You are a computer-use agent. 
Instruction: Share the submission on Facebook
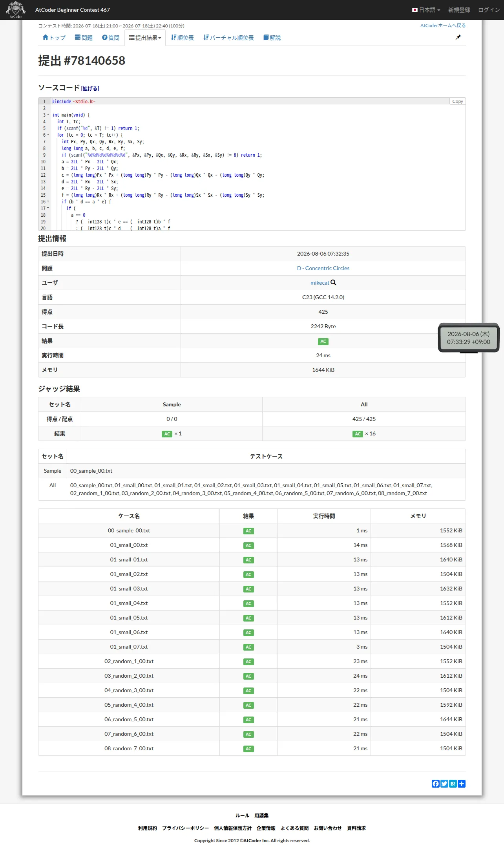[x=436, y=784]
